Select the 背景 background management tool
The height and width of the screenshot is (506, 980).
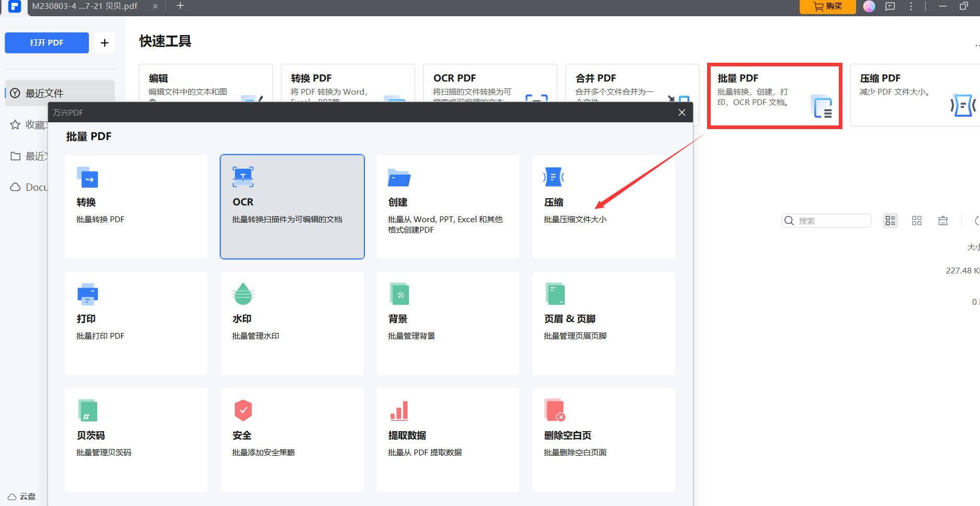pyautogui.click(x=448, y=323)
